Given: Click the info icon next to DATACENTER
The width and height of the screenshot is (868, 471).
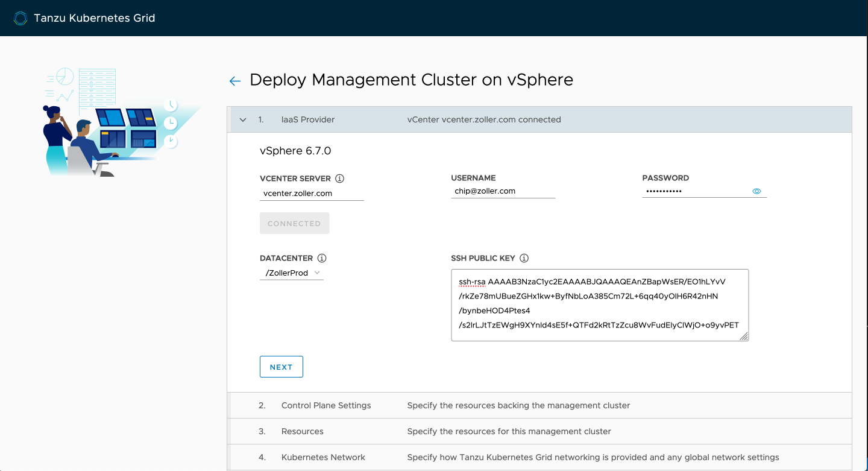Looking at the screenshot, I should coord(322,258).
